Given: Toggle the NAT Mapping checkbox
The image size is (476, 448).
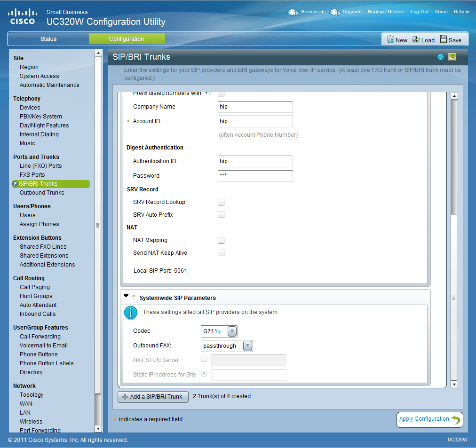Looking at the screenshot, I should 221,240.
